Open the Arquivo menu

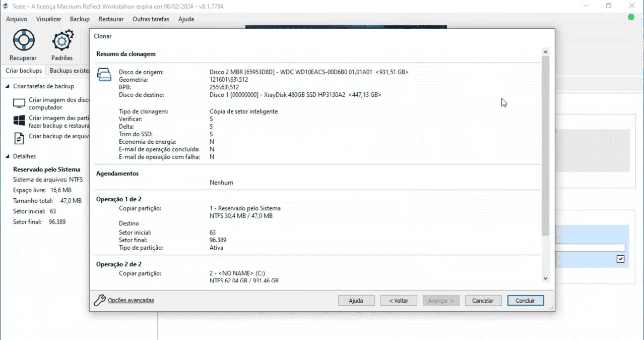(x=17, y=19)
